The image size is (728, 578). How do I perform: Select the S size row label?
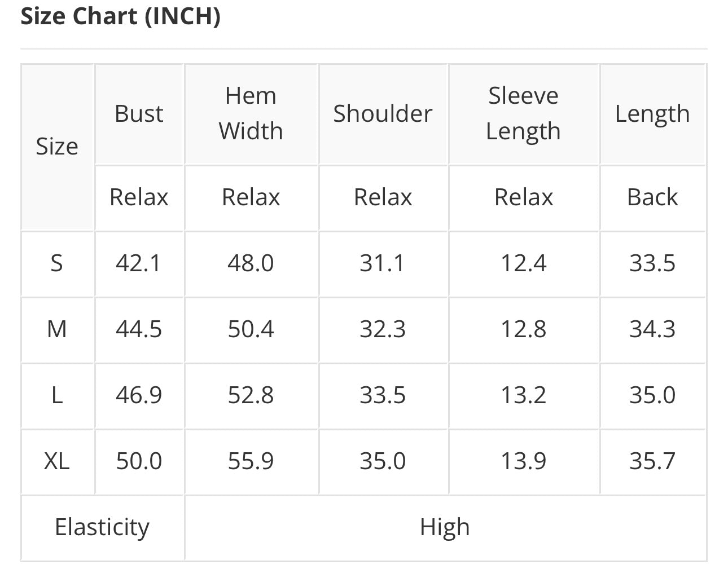click(x=57, y=263)
